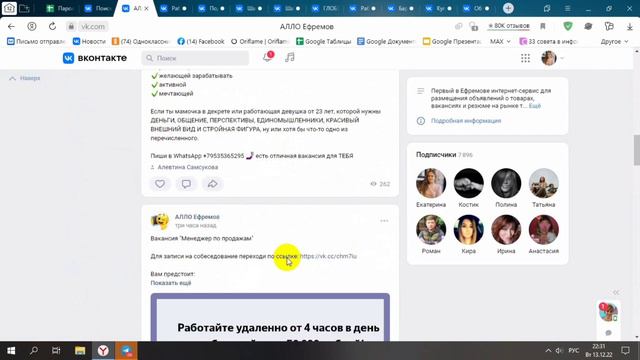Open Task View on the taskbar
Image resolution: width=640 pixels, height=360 pixels.
[x=56, y=351]
